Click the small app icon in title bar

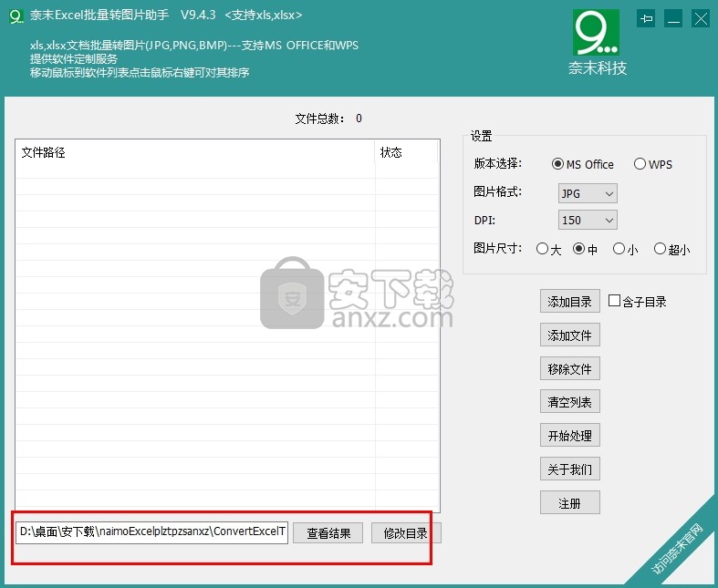click(16, 16)
